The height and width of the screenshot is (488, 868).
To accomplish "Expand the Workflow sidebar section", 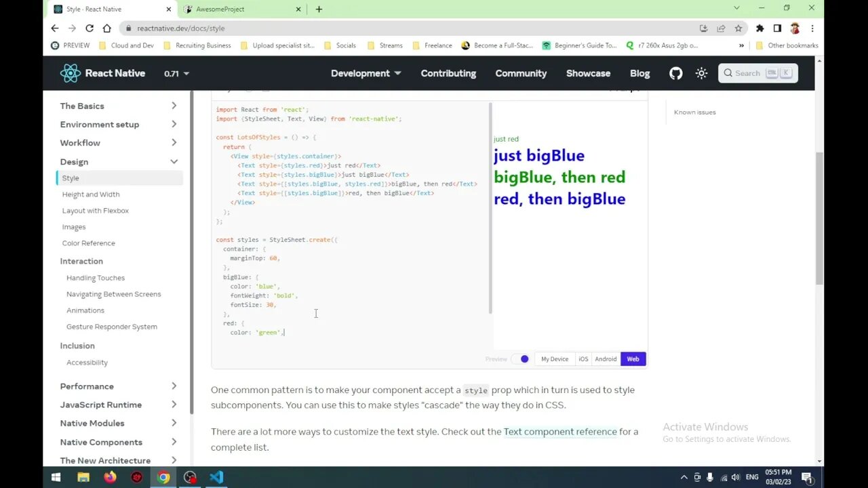I will tap(119, 142).
